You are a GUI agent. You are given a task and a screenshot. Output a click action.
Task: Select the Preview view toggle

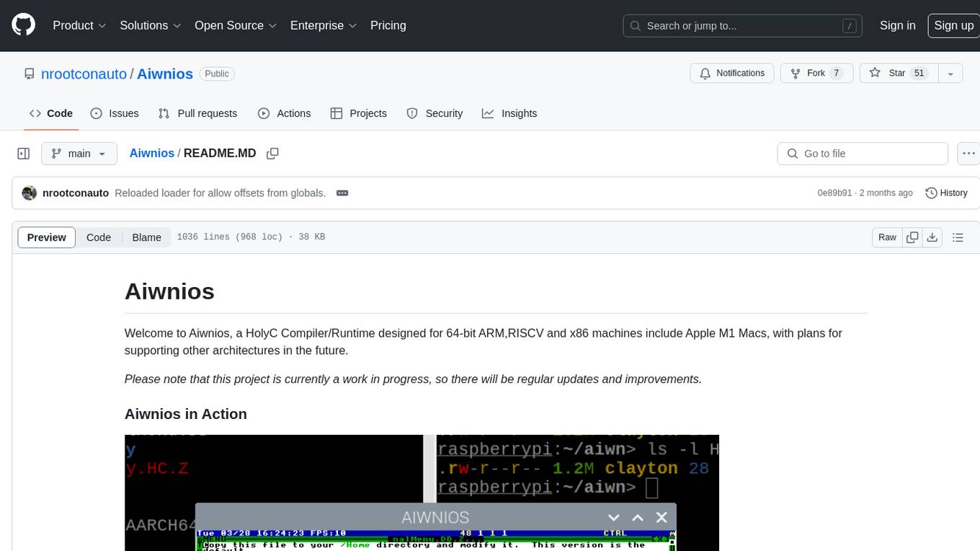(47, 237)
